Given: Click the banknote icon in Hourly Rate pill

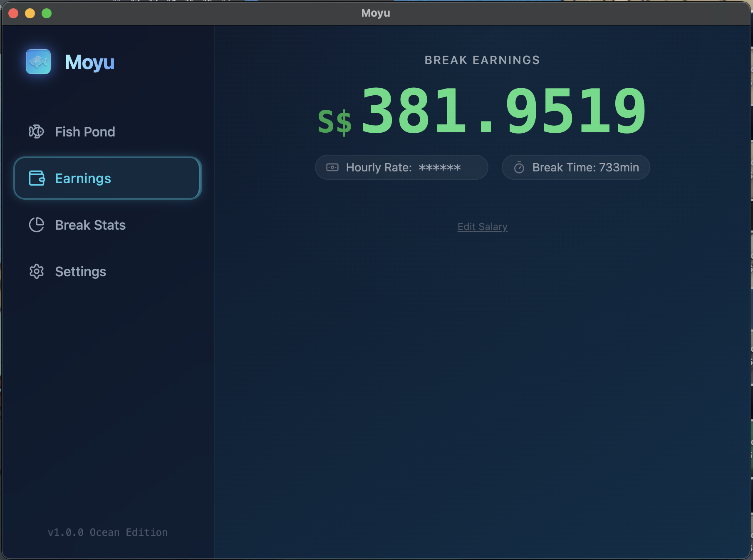Looking at the screenshot, I should tap(332, 167).
